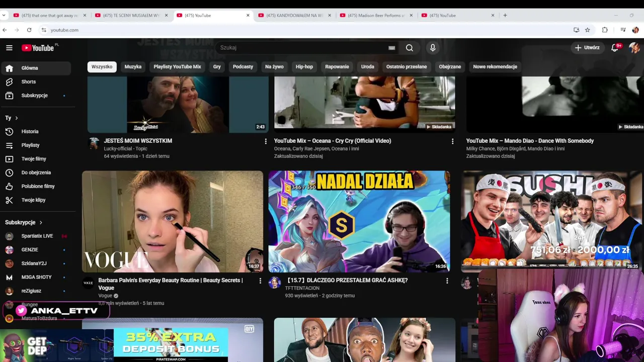
Task: Open the Vogue channel name link
Action: 105,296
